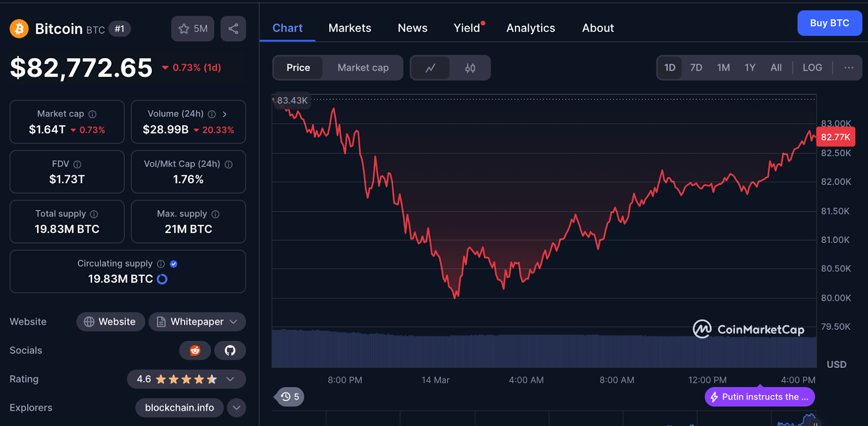Add Bitcoin to watchlist with star button
Image resolution: width=868 pixels, height=426 pixels.
coord(193,29)
